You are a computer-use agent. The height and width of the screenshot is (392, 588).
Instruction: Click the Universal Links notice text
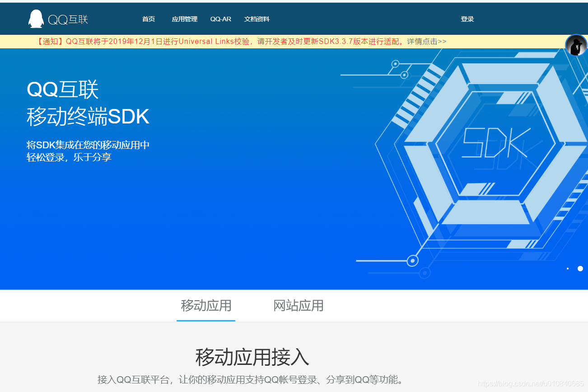click(220, 42)
